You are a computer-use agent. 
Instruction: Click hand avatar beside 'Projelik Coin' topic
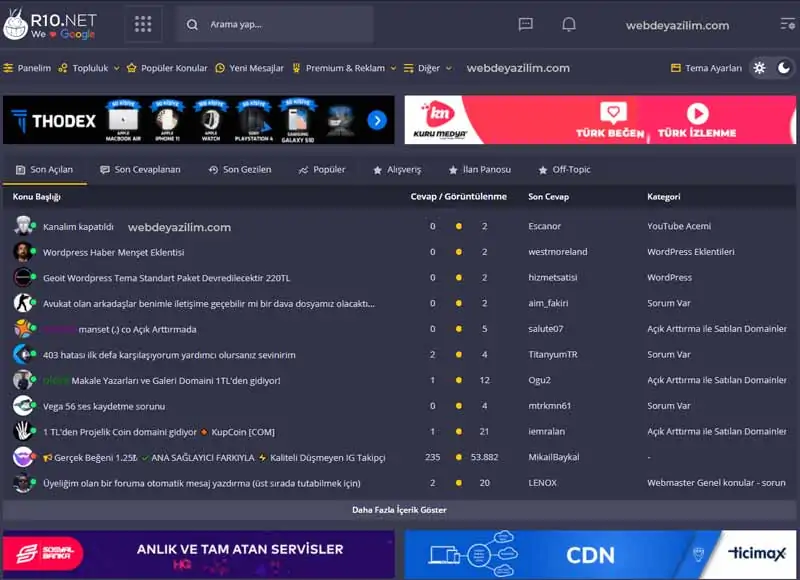point(22,431)
